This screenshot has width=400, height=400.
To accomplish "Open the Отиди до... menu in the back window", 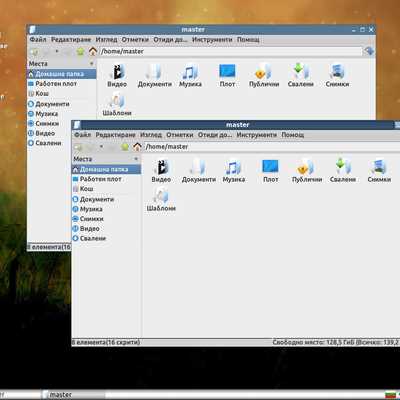I will coord(170,39).
